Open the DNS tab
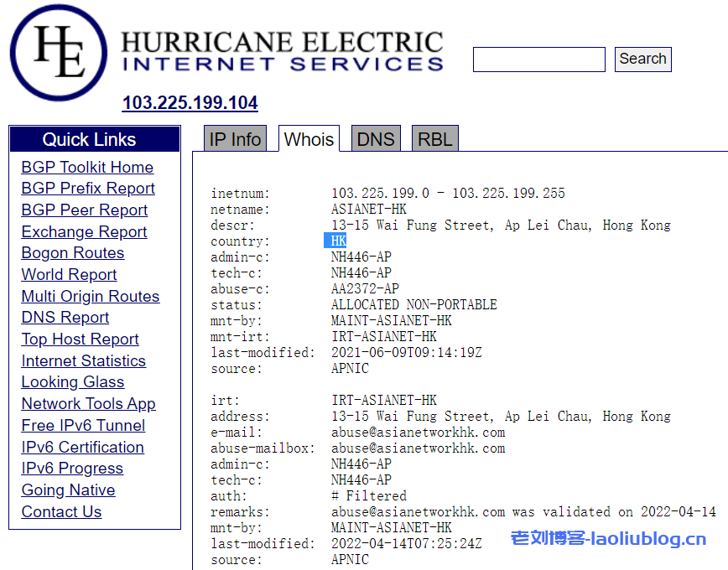Screen dimensions: 728x570 [375, 139]
